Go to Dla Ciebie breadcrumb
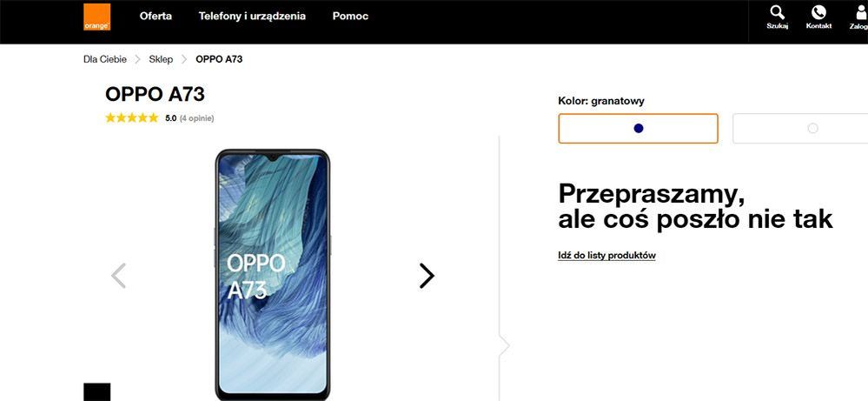The width and height of the screenshot is (868, 401). [105, 59]
